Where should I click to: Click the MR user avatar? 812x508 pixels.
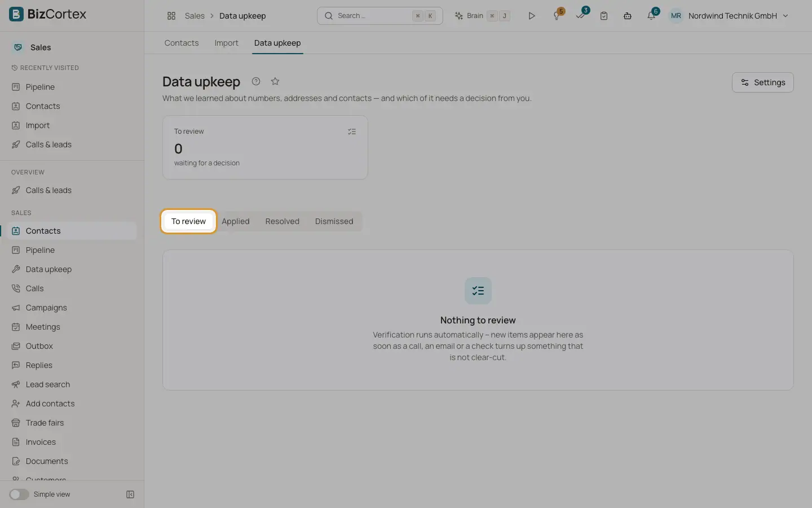[x=676, y=16]
